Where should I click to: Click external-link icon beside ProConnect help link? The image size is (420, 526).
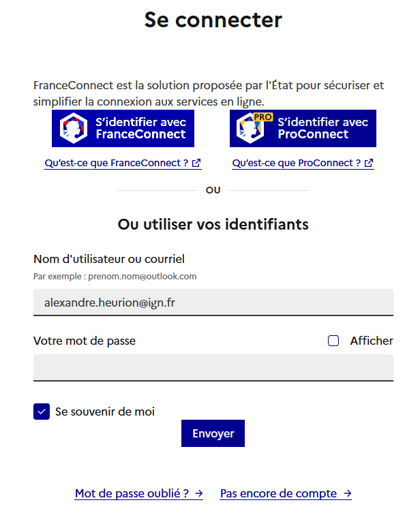(x=370, y=164)
